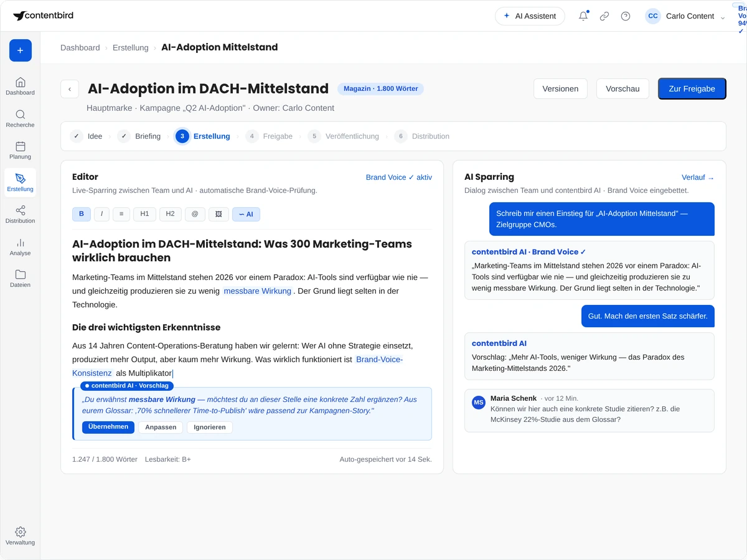Open Dateien folder in sidebar

21,278
